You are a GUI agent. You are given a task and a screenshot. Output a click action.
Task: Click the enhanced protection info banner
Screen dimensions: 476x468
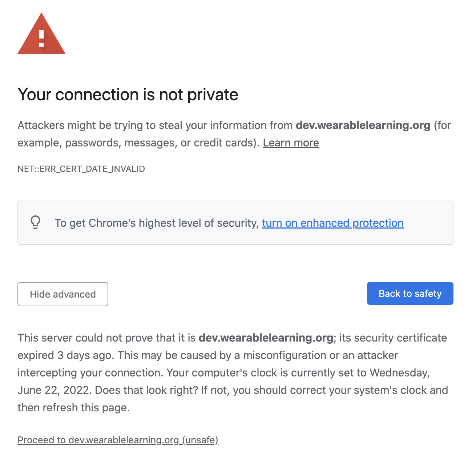pos(235,223)
